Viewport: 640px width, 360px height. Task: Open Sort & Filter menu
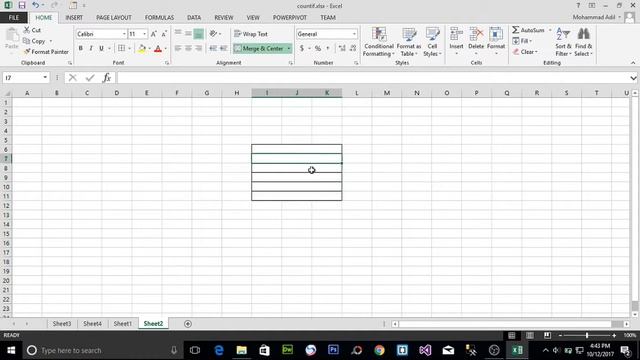[x=563, y=42]
